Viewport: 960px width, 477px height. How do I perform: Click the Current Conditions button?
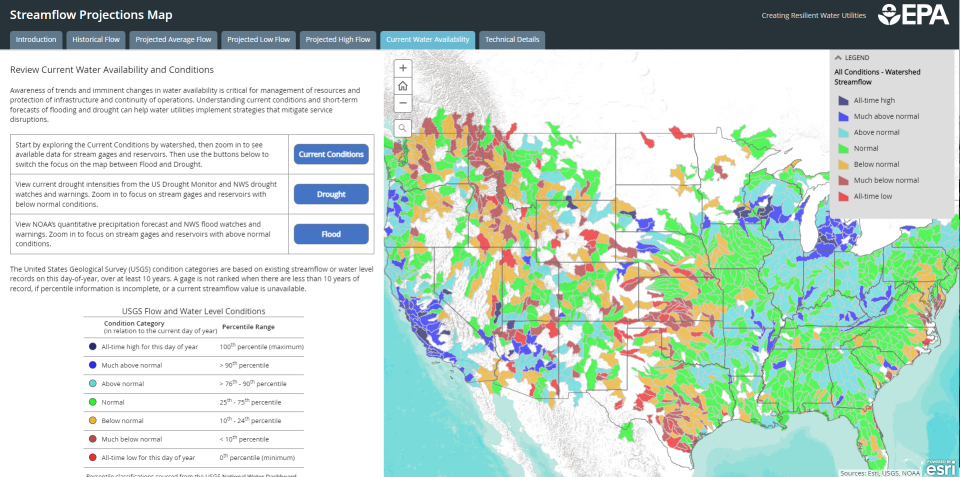click(331, 154)
